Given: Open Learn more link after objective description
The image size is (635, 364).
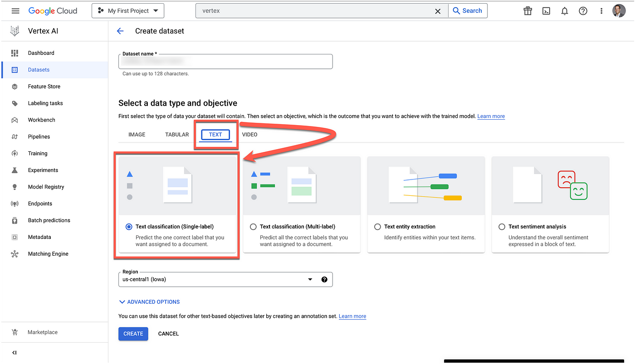Looking at the screenshot, I should pos(491,116).
